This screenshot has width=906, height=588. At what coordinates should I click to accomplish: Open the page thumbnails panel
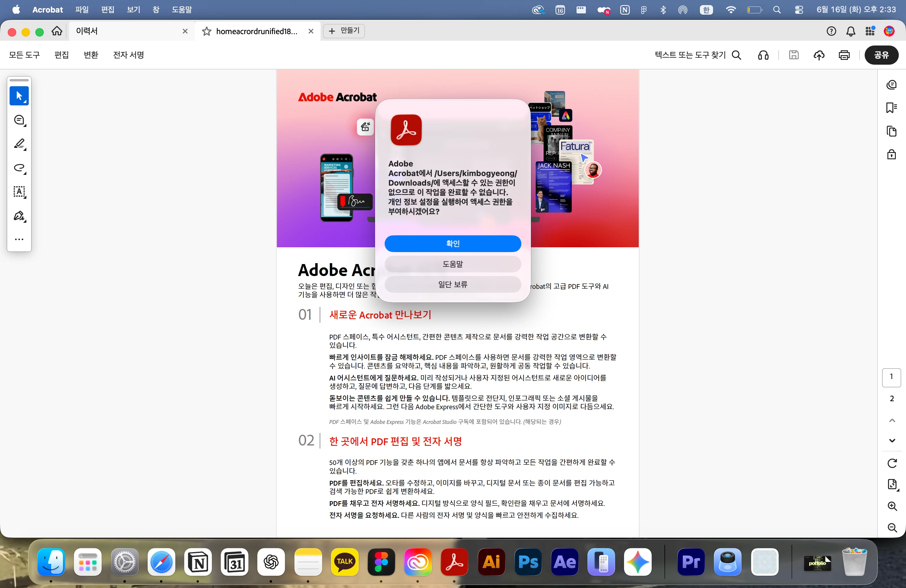892,131
